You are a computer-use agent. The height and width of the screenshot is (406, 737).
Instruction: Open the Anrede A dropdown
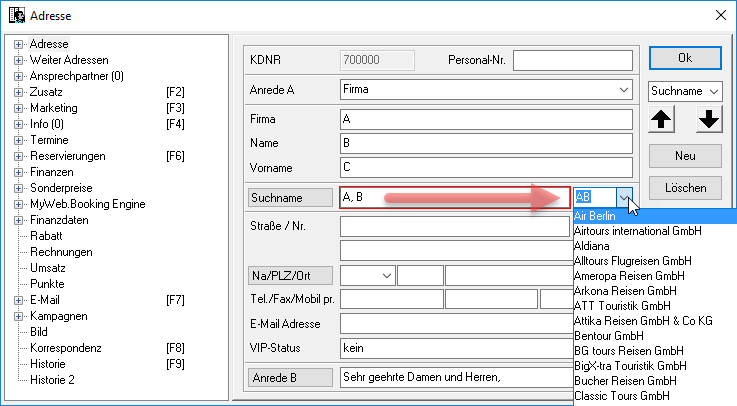(x=623, y=90)
